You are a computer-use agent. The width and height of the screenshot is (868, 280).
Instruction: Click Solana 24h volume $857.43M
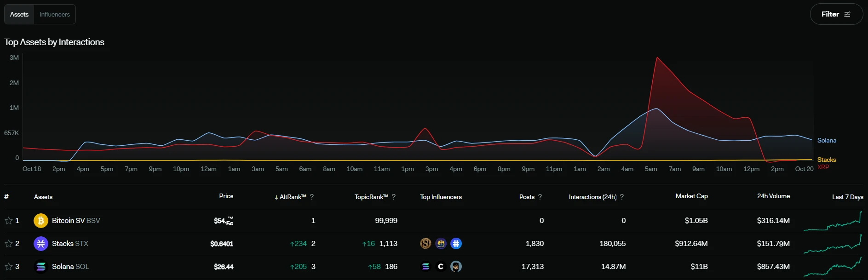point(773,267)
